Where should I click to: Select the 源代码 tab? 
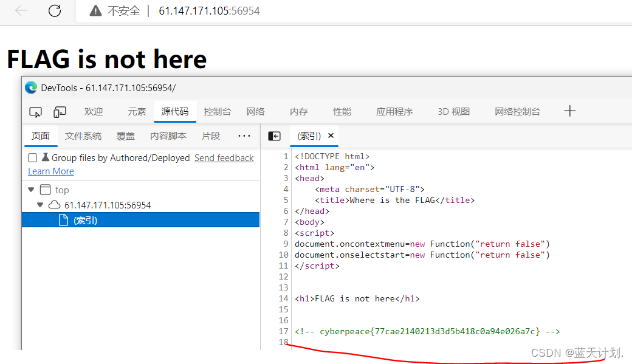point(175,112)
